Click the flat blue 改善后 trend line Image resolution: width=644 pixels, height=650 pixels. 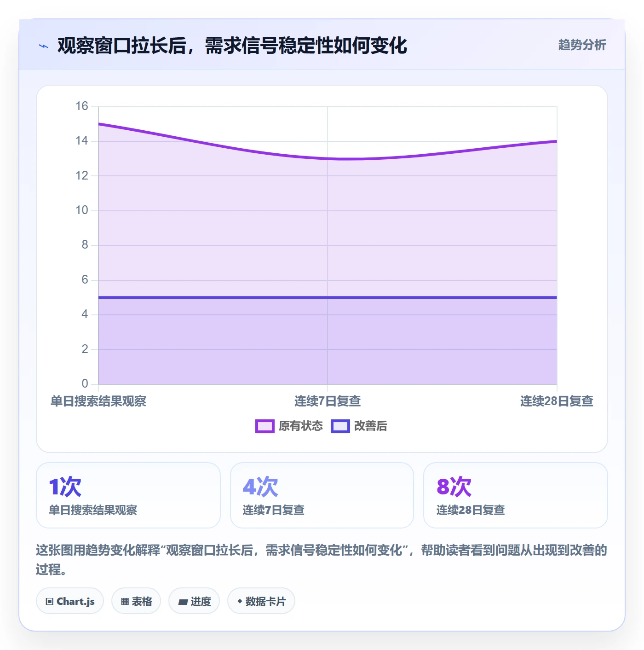(328, 297)
